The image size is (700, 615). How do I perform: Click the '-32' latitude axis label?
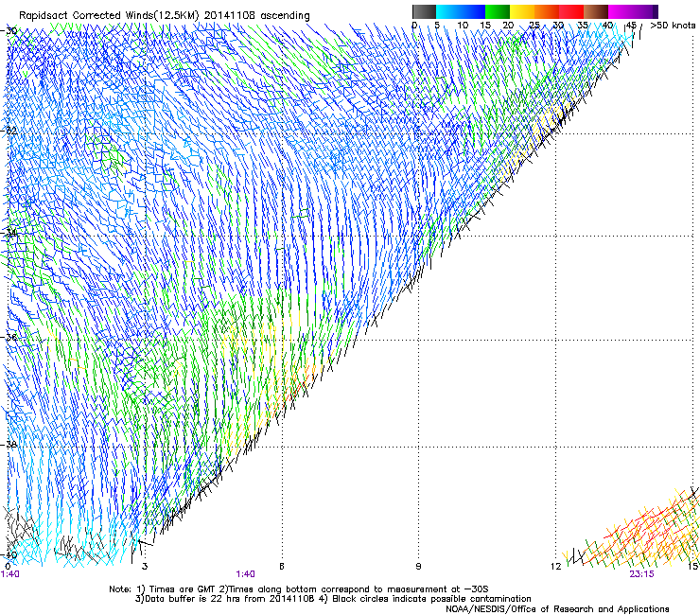[x=9, y=131]
